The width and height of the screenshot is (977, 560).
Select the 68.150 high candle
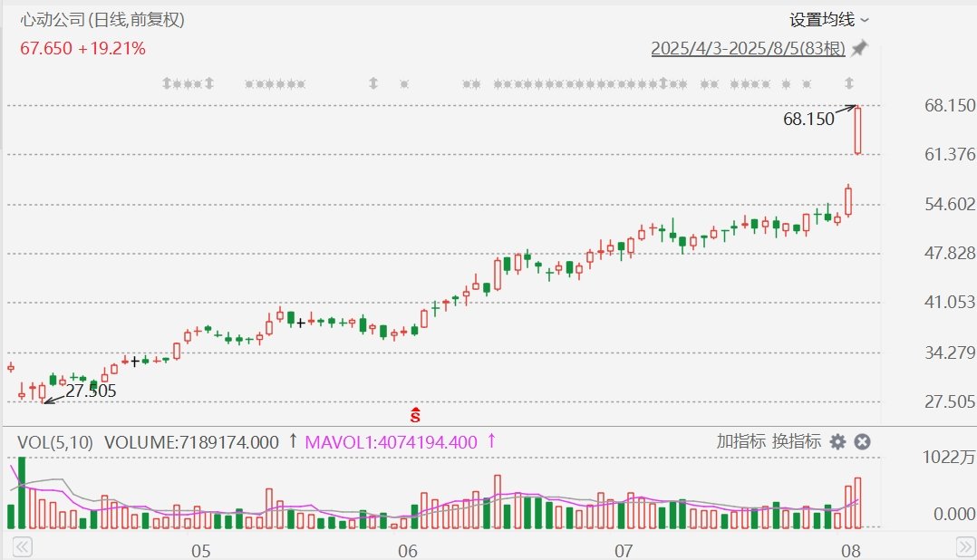pos(858,130)
